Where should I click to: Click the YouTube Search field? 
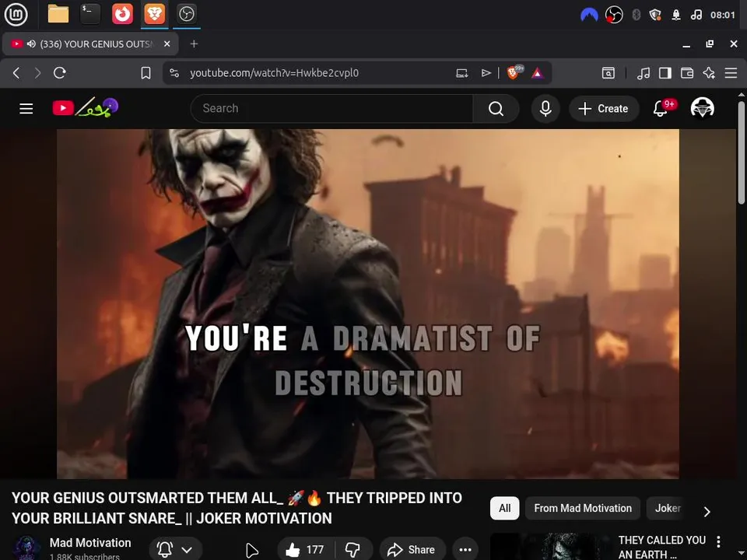pos(332,109)
